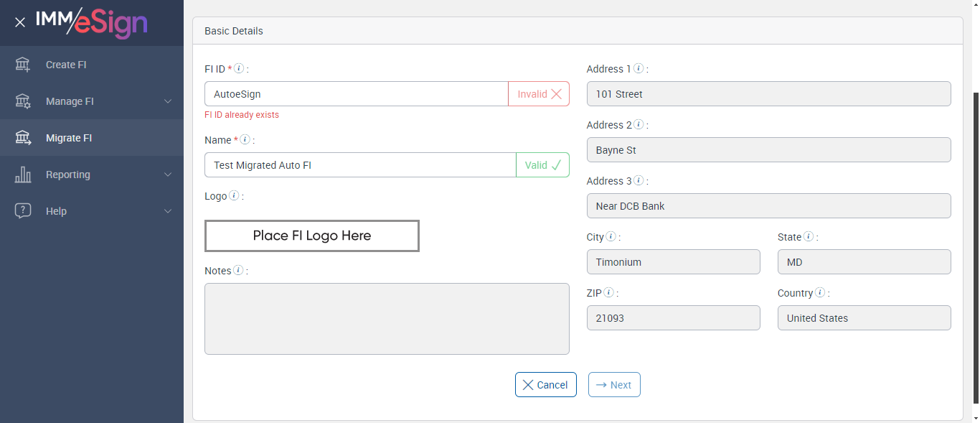Click the info icon next to Logo
The height and width of the screenshot is (423, 980).
(x=234, y=196)
